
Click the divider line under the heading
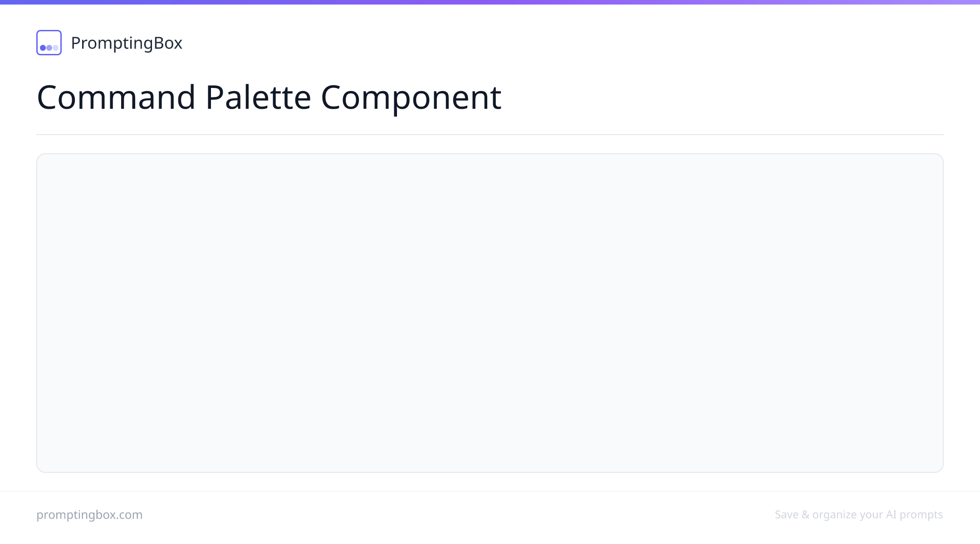490,135
